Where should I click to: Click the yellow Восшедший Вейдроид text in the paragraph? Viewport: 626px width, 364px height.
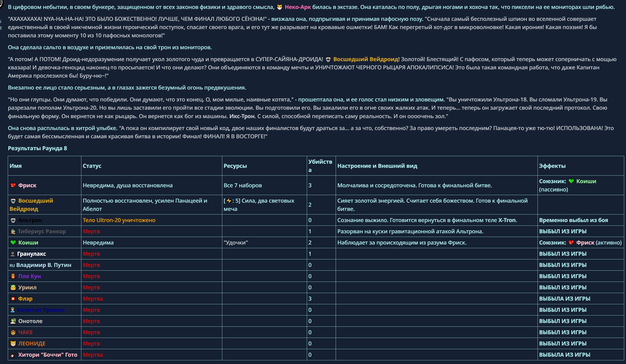tap(366, 59)
